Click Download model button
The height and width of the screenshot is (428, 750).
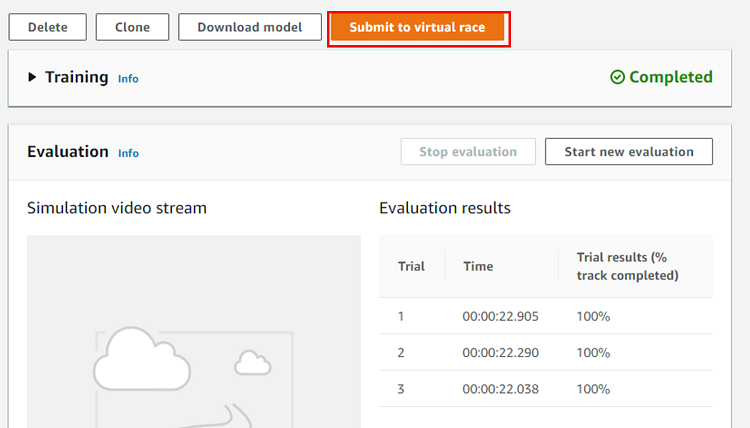[250, 27]
